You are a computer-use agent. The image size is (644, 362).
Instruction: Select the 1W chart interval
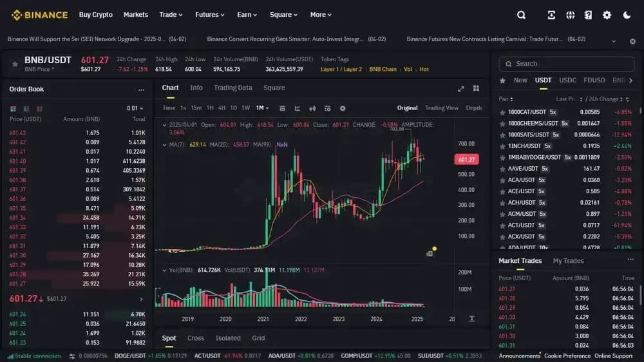click(x=245, y=108)
